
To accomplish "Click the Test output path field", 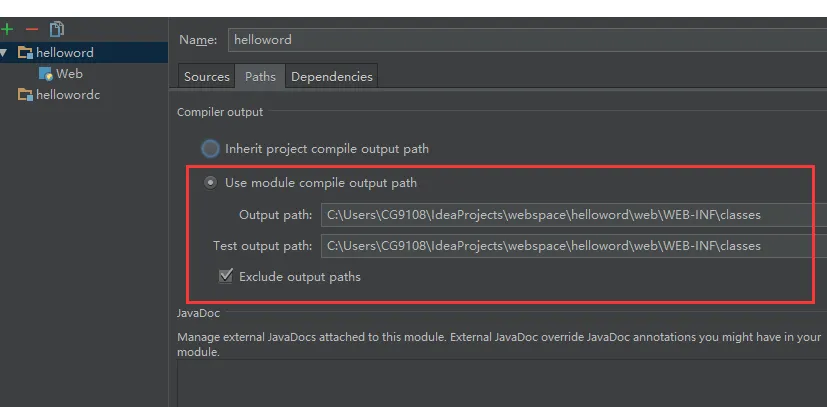I will tap(574, 246).
